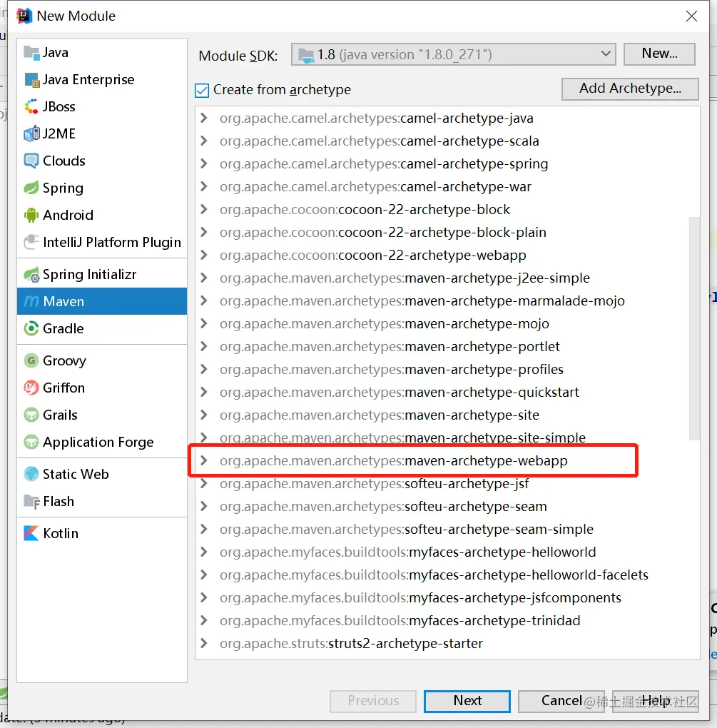Click the Java module type icon
This screenshot has height=728, width=717.
pos(31,53)
